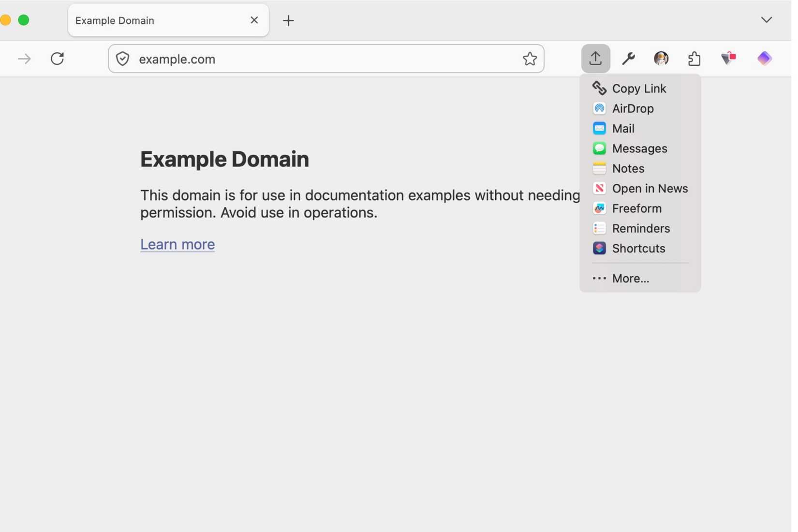Send page to Reminders

click(641, 228)
